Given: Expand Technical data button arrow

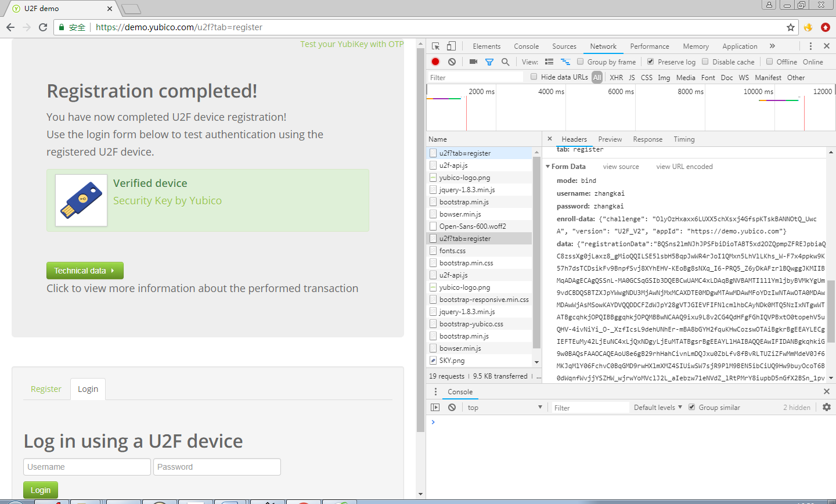Looking at the screenshot, I should tap(112, 271).
